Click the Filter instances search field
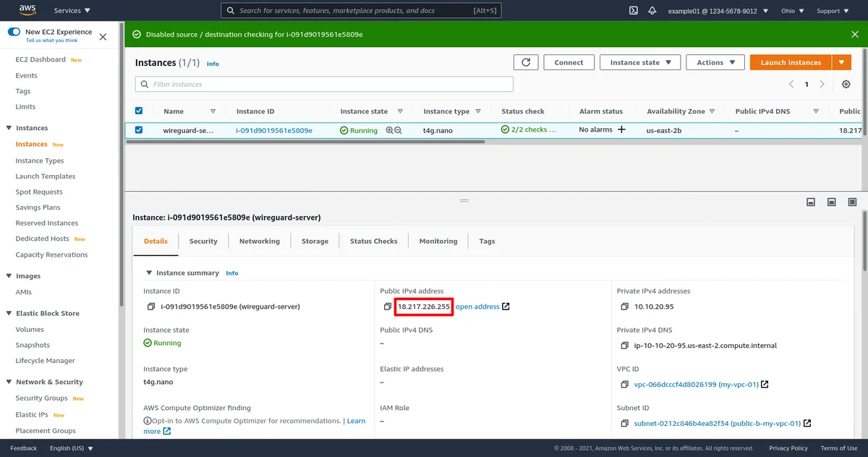 pos(324,85)
